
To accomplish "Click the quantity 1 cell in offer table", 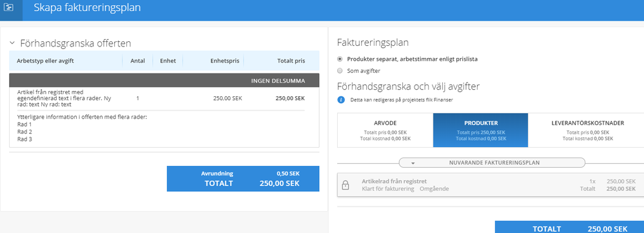I will point(137,98).
